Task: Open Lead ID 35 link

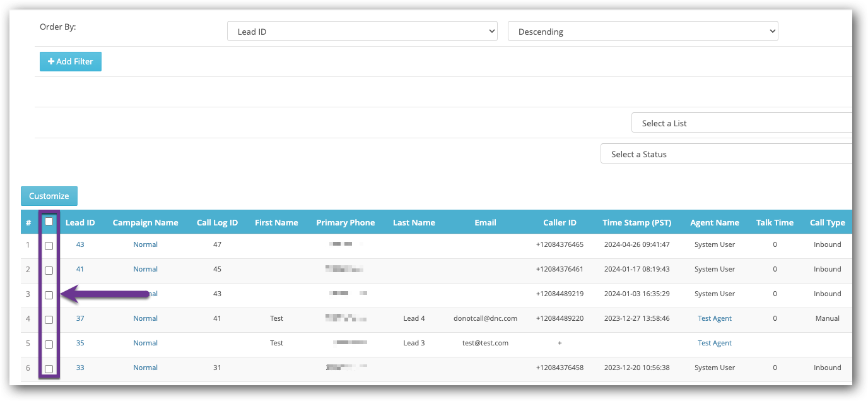Action: [x=80, y=343]
